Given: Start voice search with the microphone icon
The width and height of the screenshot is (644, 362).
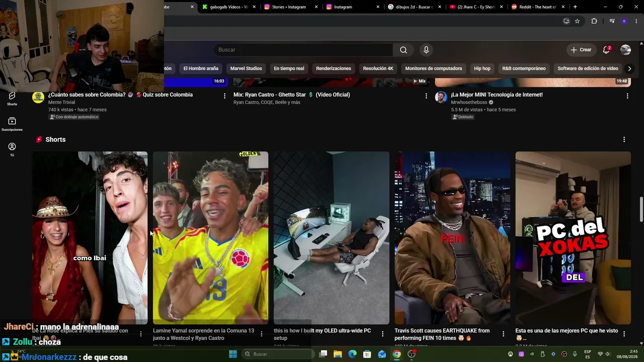Looking at the screenshot, I should (426, 50).
